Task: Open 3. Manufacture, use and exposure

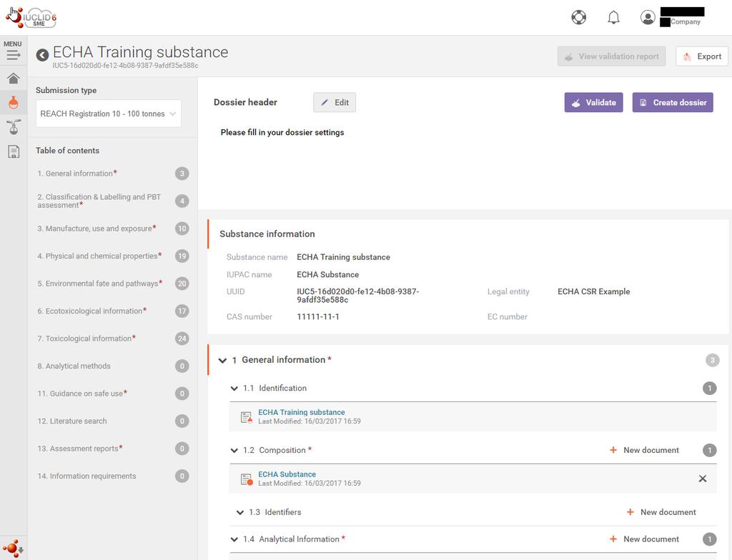Action: pyautogui.click(x=97, y=228)
